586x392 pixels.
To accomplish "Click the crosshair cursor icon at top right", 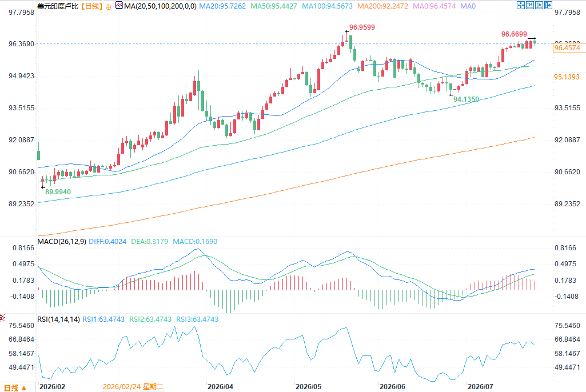I will [x=521, y=5].
